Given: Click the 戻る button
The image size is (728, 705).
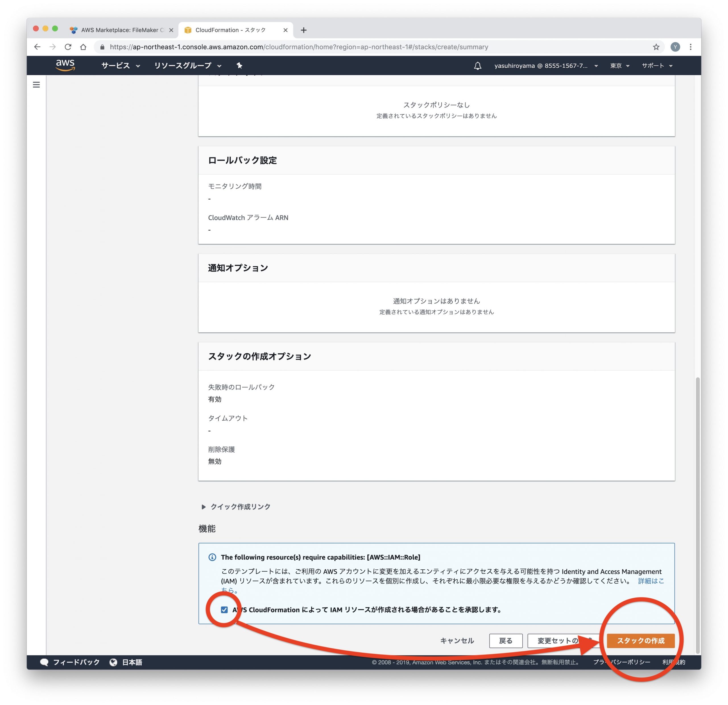Looking at the screenshot, I should tap(506, 641).
